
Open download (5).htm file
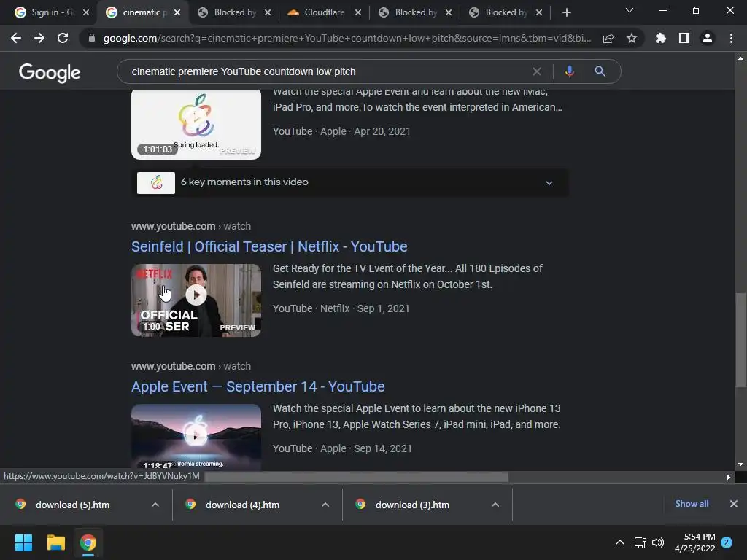[x=72, y=505]
